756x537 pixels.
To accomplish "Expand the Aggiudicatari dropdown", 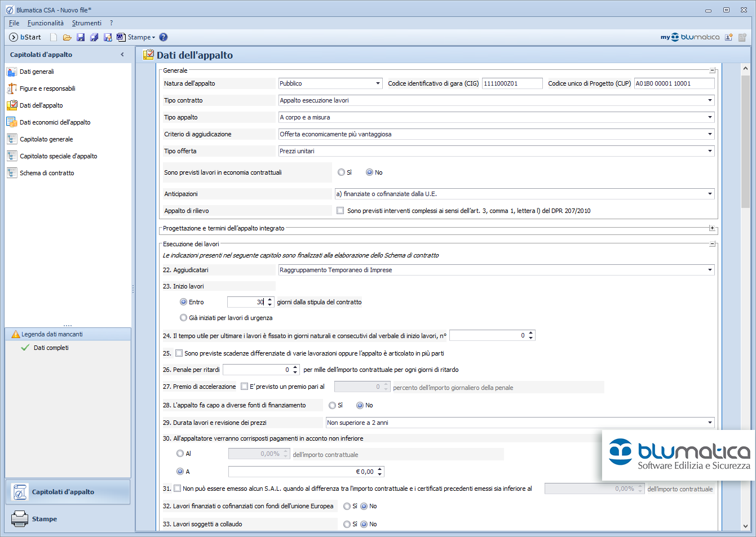I will 709,270.
